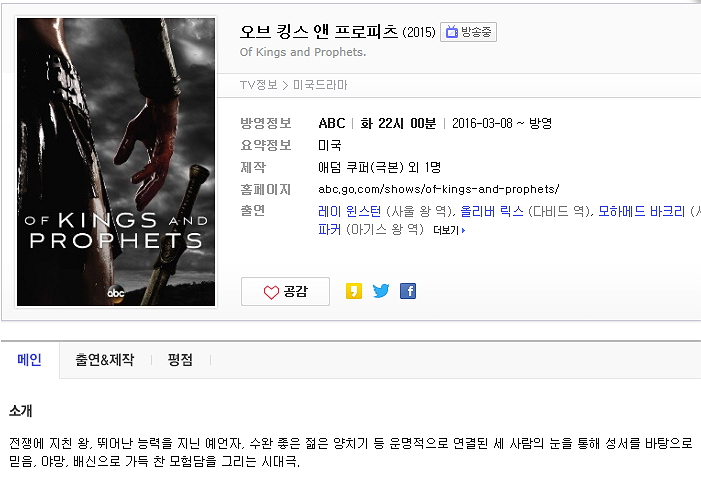
Task: Switch to the 평점 tab
Action: click(180, 360)
